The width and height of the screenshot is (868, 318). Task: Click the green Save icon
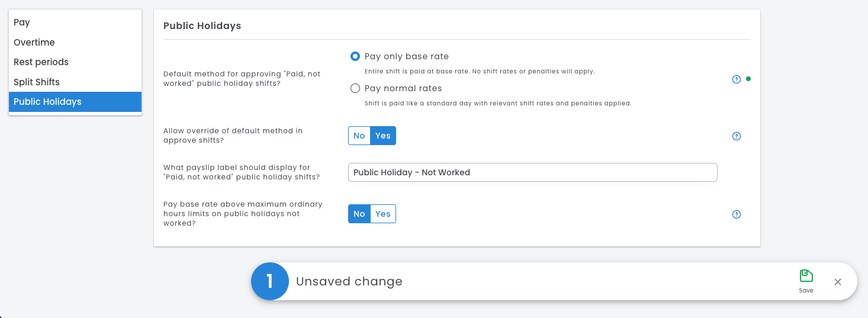[806, 276]
